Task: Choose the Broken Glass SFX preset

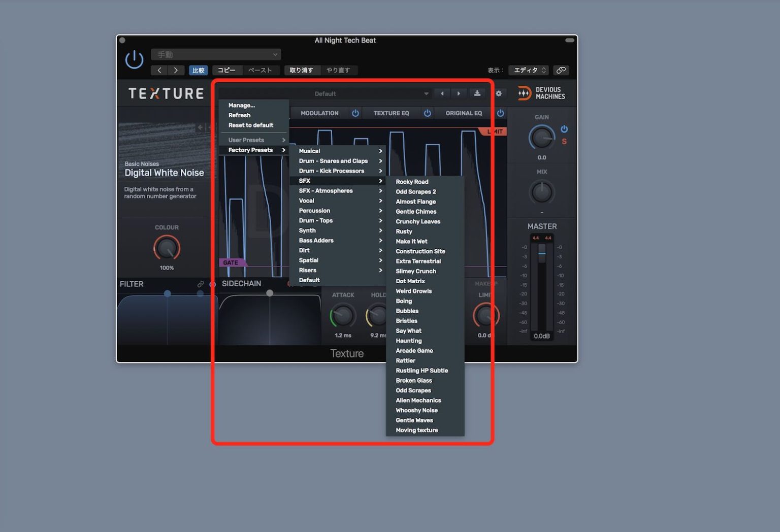Action: pos(414,380)
